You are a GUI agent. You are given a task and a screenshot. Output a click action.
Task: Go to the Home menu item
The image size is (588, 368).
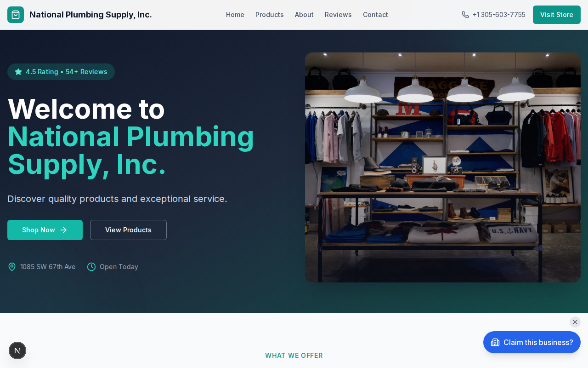pyautogui.click(x=235, y=15)
